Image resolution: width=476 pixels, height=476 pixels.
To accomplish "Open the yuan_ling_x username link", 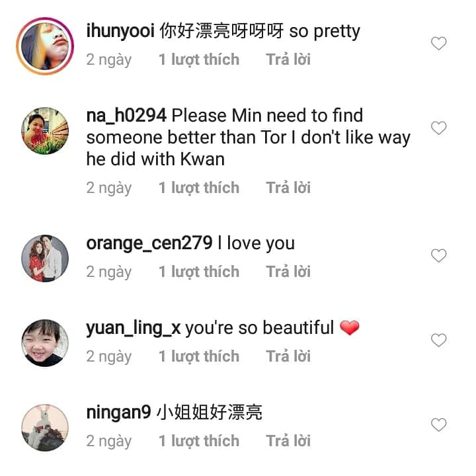I will [133, 328].
